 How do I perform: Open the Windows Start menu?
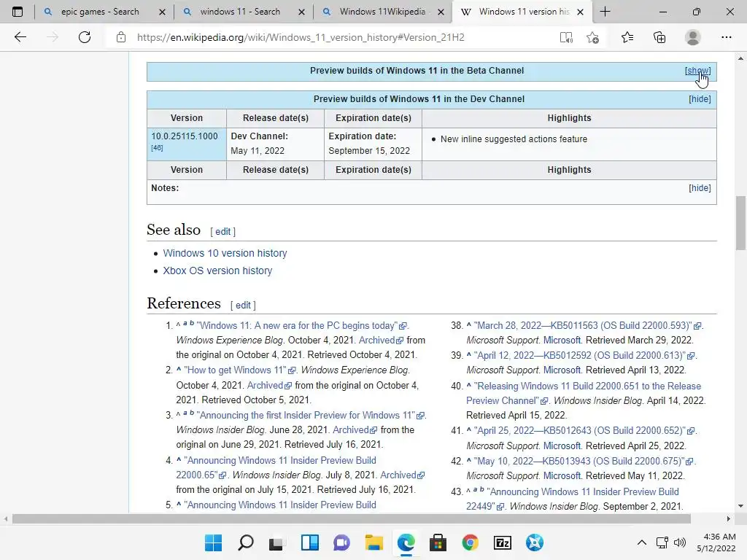tap(214, 542)
